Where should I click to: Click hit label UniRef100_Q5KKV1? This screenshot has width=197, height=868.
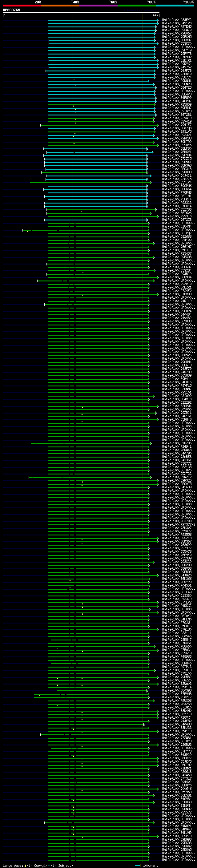(177, 152)
